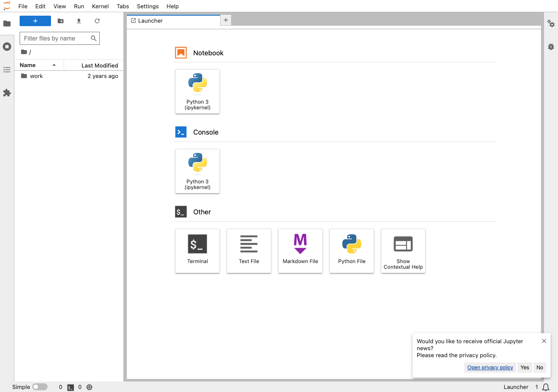Open the Kernel menu
The image size is (558, 392).
tap(100, 6)
